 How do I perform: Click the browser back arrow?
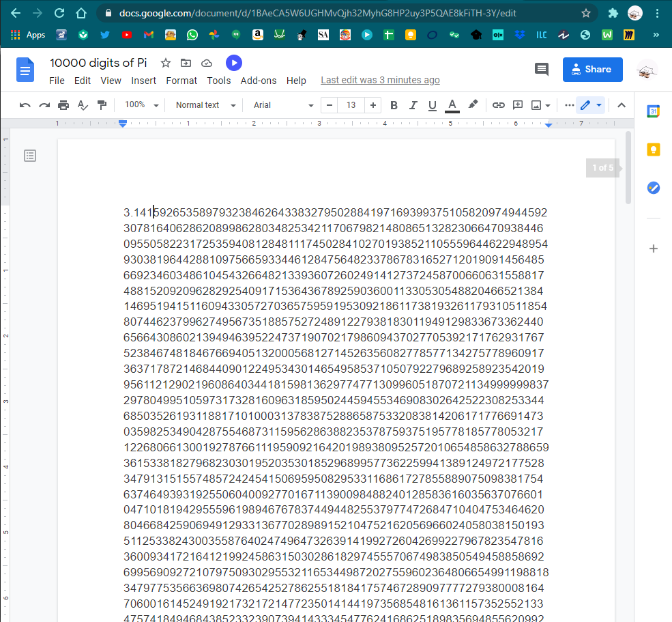16,13
